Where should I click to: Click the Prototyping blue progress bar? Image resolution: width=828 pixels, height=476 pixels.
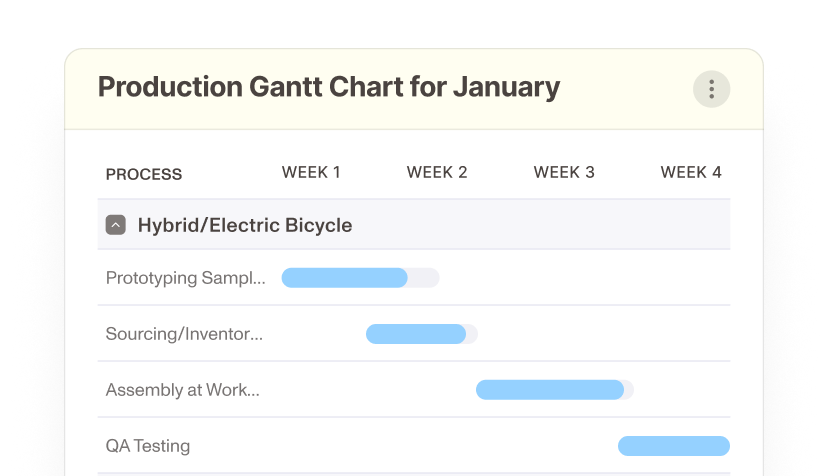tap(344, 278)
